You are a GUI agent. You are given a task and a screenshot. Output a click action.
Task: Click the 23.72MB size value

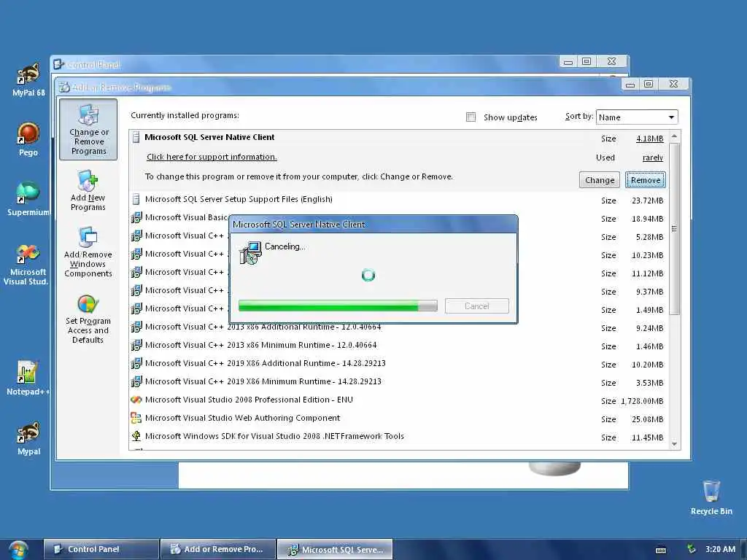(x=648, y=201)
